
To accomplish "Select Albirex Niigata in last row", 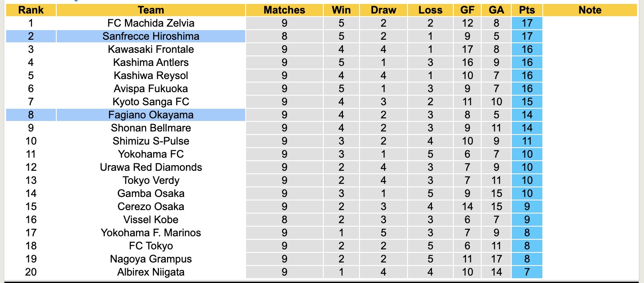I will point(151,272).
